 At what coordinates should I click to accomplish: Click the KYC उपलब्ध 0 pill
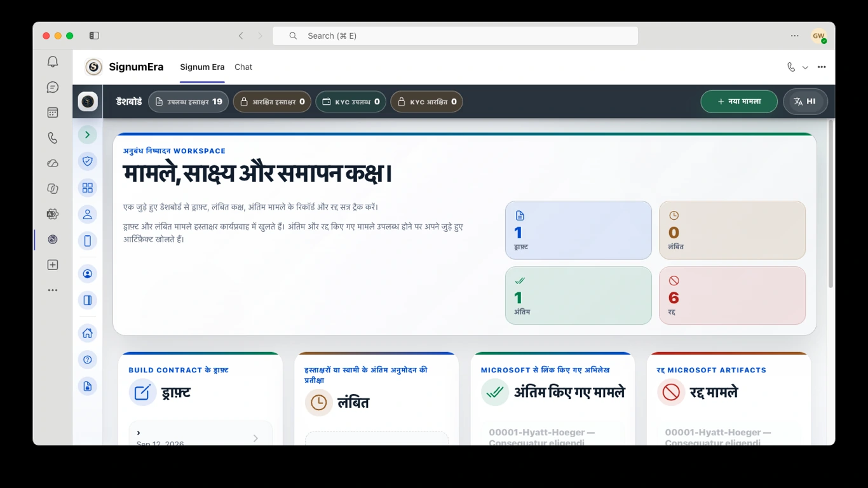point(351,102)
